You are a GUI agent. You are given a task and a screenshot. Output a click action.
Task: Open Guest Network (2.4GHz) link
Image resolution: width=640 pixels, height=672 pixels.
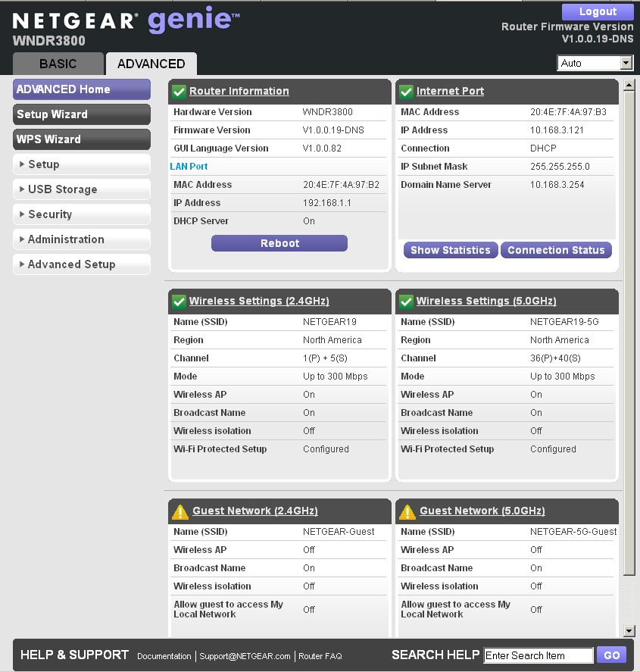(255, 511)
